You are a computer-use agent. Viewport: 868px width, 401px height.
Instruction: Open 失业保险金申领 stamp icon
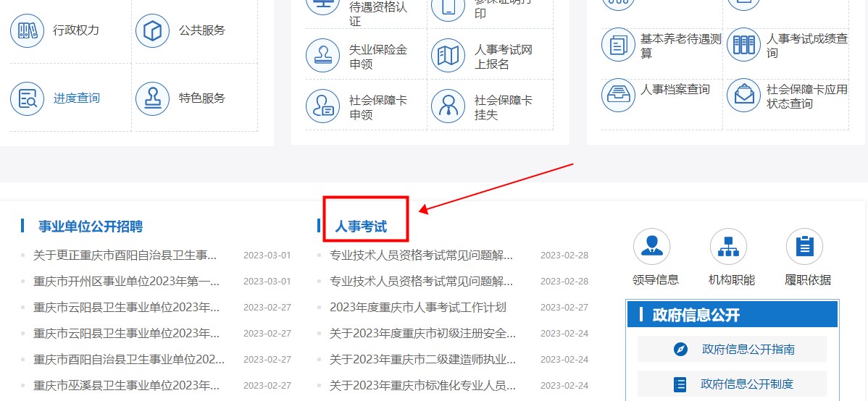[x=323, y=56]
